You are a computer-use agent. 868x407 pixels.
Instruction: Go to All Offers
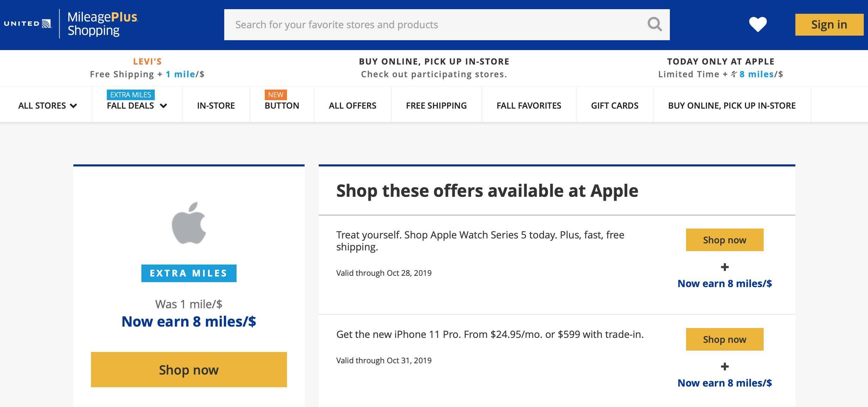click(x=353, y=105)
